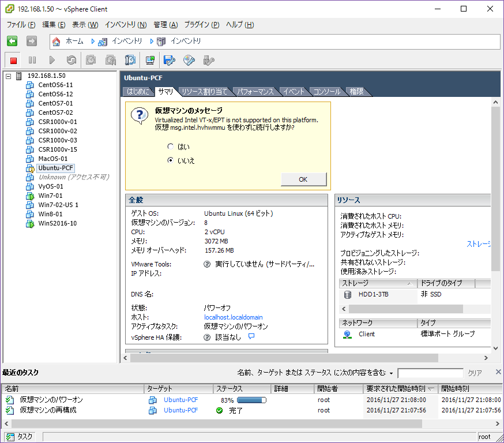Viewport: 504px width, 443px height.
Task: Click the floppy drive connect toolbar icon
Action: [170, 60]
